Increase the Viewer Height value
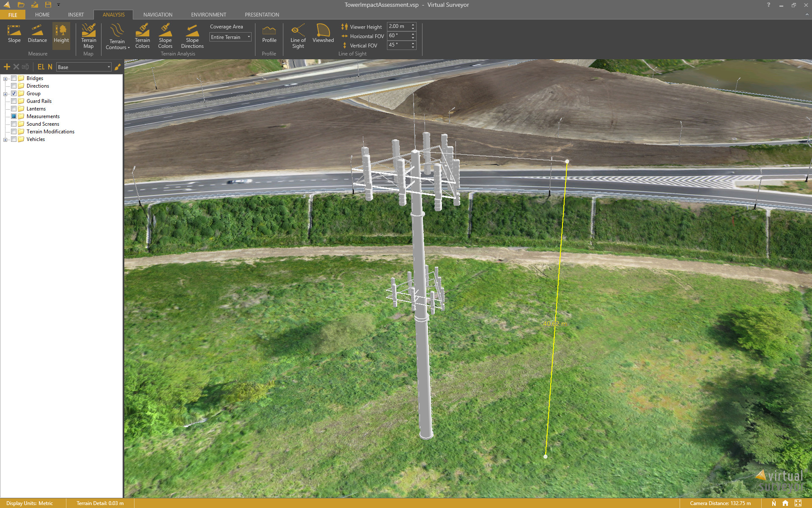The height and width of the screenshot is (508, 812). pyautogui.click(x=413, y=25)
